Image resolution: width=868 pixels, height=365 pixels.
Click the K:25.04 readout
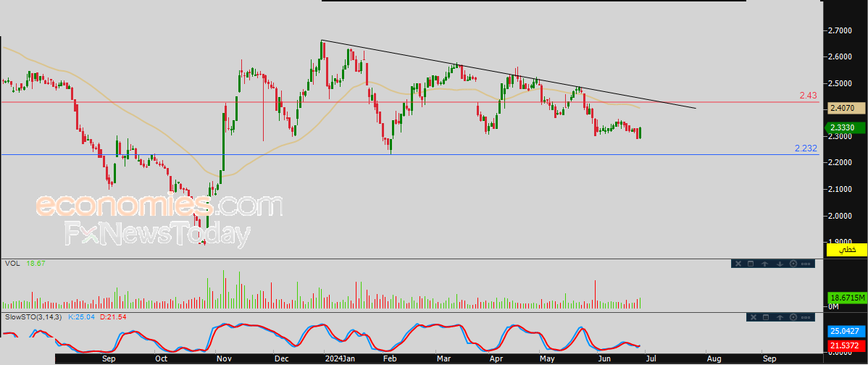pyautogui.click(x=82, y=317)
